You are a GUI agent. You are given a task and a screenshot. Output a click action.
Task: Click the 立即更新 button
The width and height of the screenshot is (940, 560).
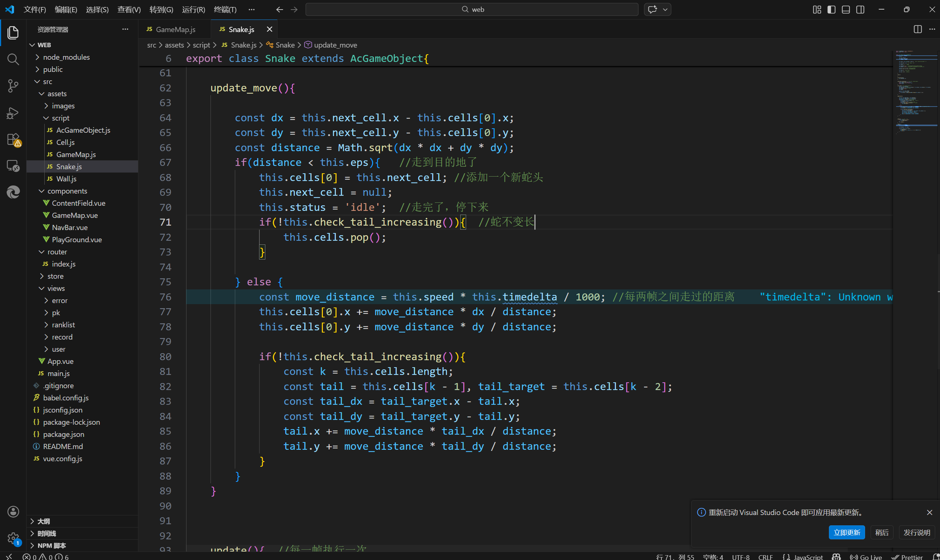coord(846,532)
